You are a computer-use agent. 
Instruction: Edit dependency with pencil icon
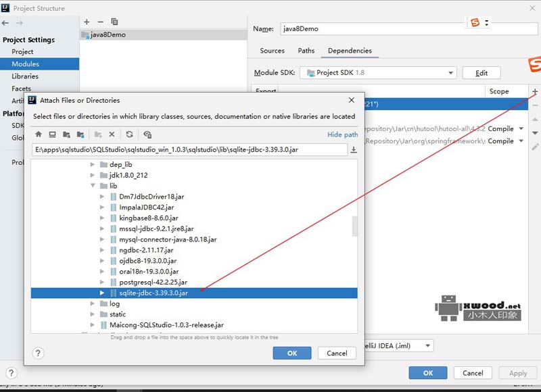point(535,147)
